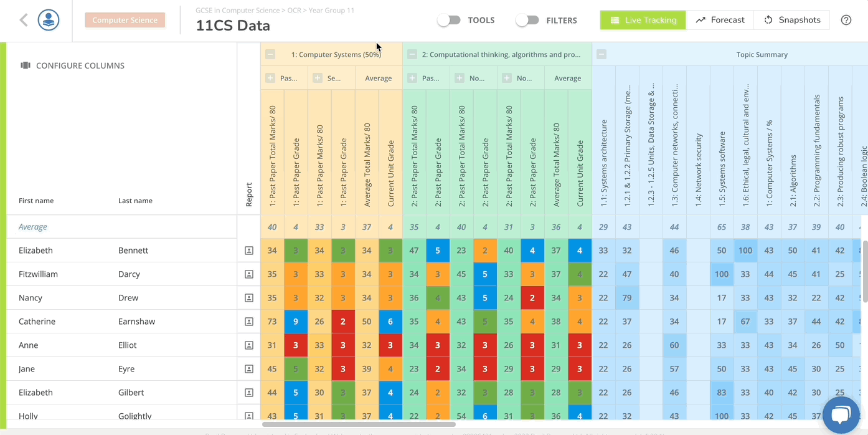The image size is (868, 435).
Task: Enable the Tools toggle switch
Action: click(x=449, y=20)
